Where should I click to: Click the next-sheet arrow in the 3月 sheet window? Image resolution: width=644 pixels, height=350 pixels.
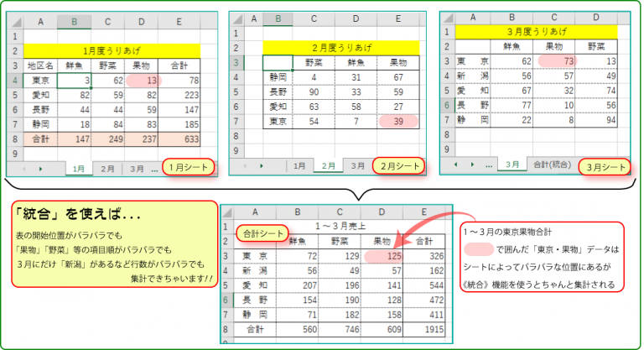(x=472, y=165)
